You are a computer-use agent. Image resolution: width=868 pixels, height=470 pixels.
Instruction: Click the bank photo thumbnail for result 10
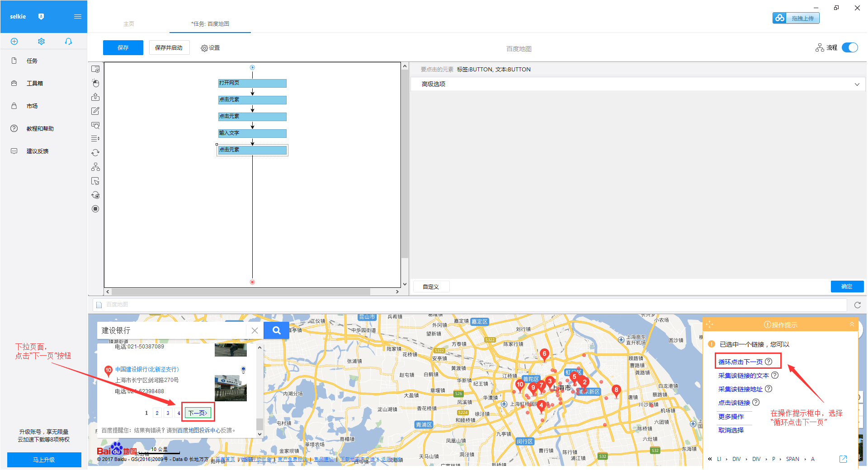[x=231, y=387]
